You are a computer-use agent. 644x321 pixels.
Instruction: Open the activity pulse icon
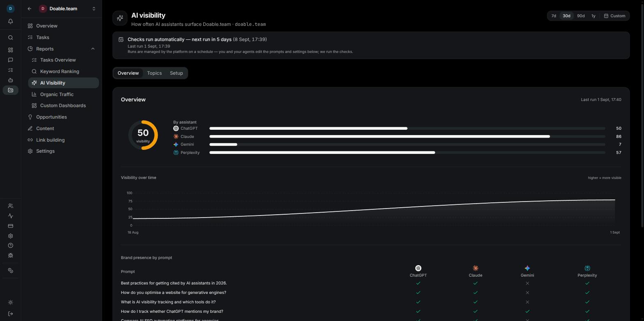click(11, 216)
